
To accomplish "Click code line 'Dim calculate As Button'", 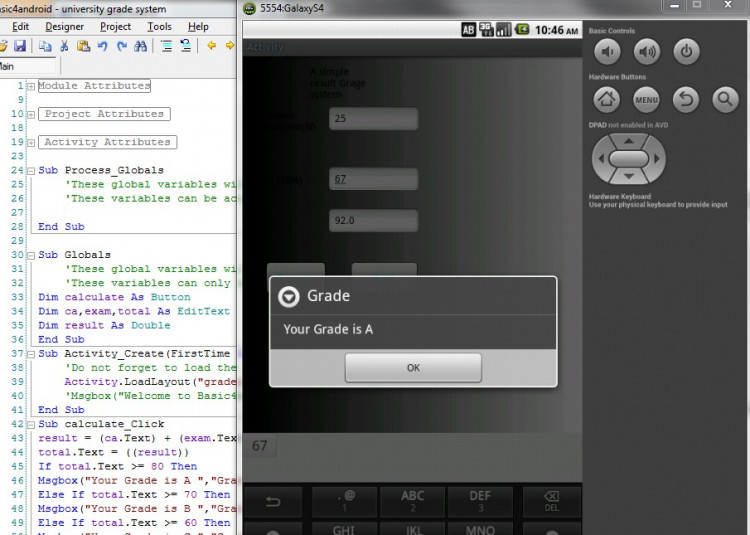I will coord(114,297).
